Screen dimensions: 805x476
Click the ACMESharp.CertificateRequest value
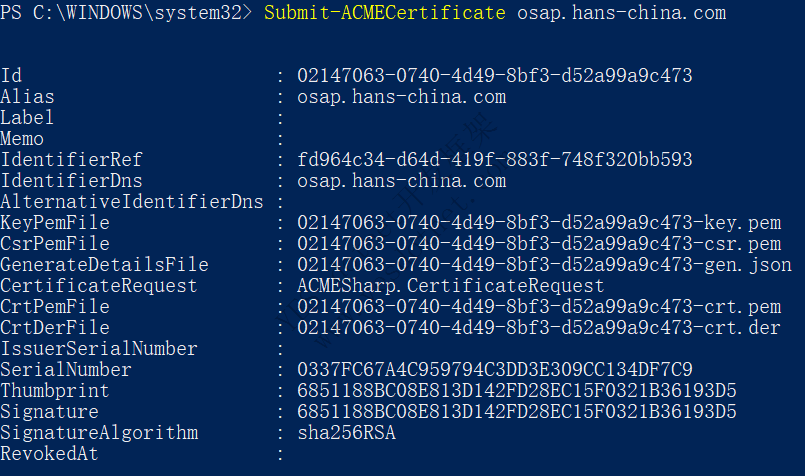[x=450, y=286]
